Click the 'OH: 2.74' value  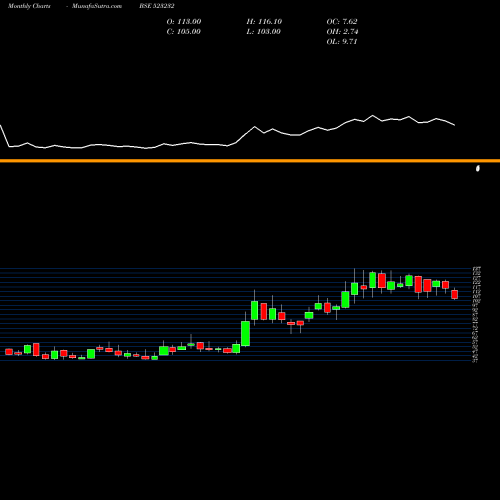click(342, 32)
